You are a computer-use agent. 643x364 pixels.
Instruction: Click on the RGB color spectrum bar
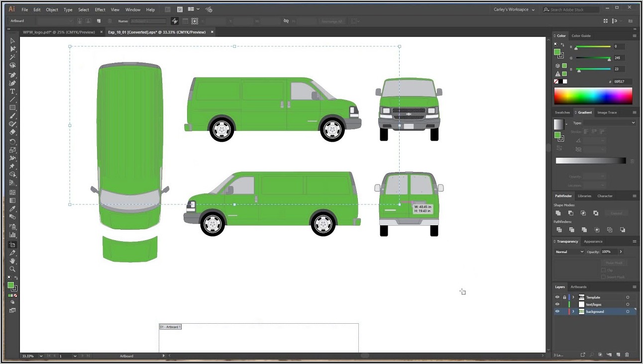point(593,95)
